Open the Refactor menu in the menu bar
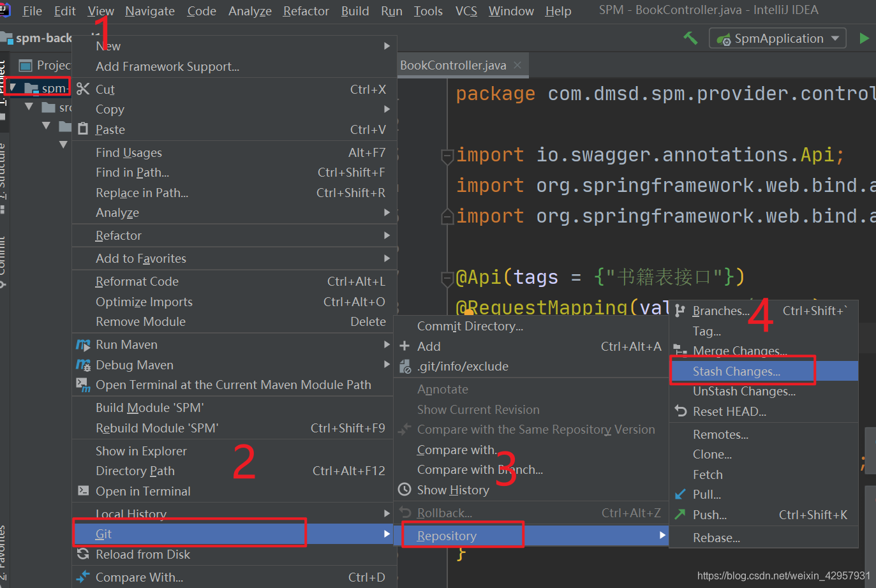 click(x=306, y=11)
